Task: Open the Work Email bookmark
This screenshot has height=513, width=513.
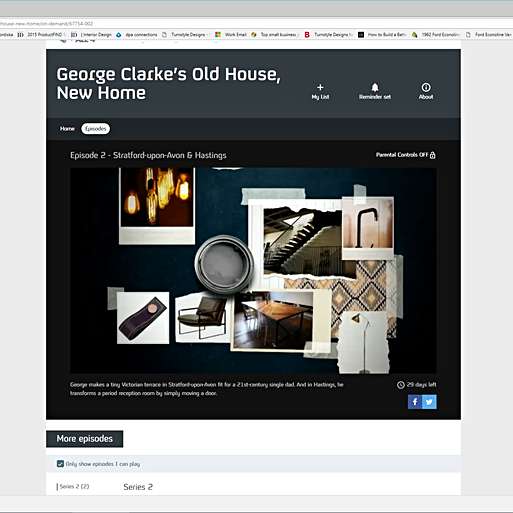Action: [232, 35]
